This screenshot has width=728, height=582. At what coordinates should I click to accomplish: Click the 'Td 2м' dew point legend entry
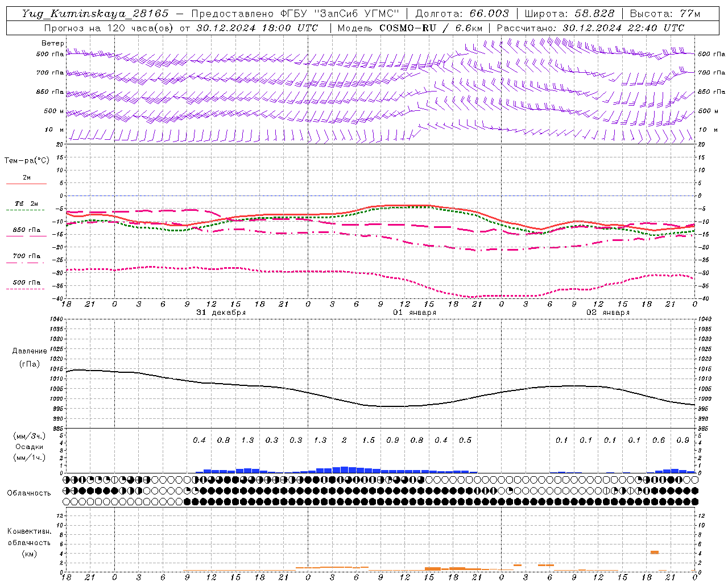tap(27, 203)
